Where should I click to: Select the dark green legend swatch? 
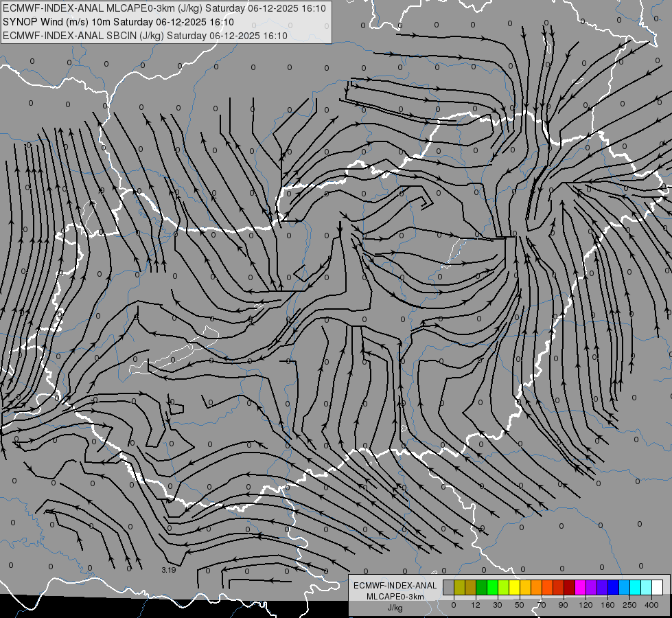pyautogui.click(x=481, y=587)
